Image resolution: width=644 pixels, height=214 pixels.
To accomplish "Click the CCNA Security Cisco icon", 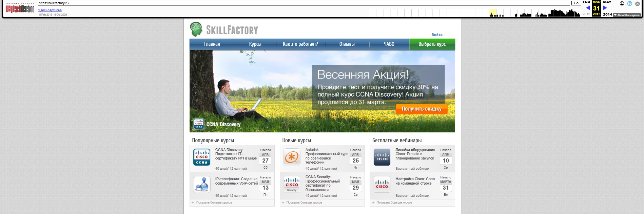I will 292,185.
